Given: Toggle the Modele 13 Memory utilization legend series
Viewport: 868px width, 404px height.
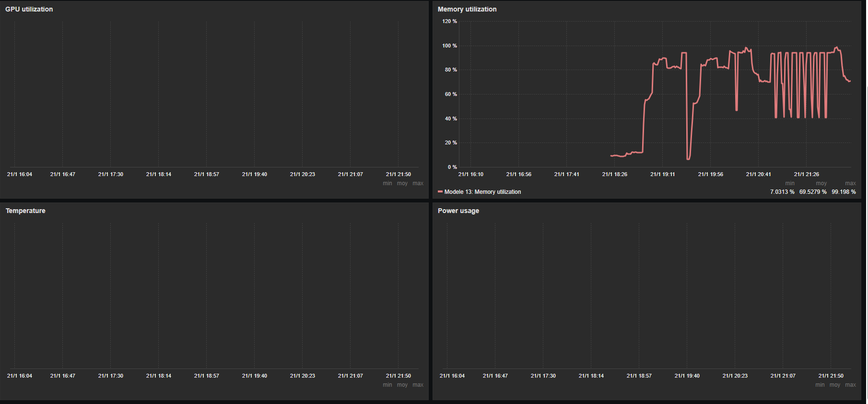Looking at the screenshot, I should pyautogui.click(x=482, y=192).
